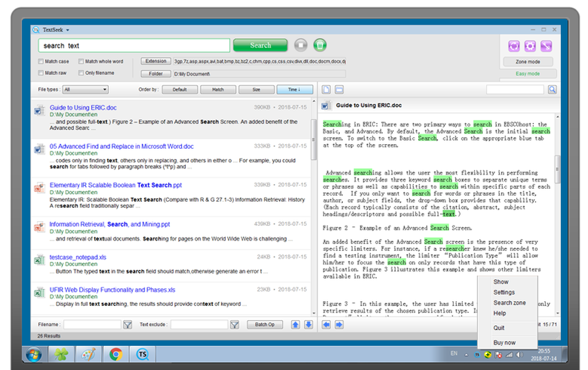Image resolution: width=588 pixels, height=370 pixels.
Task: Jump to next match using blue right arrow
Action: pyautogui.click(x=339, y=325)
